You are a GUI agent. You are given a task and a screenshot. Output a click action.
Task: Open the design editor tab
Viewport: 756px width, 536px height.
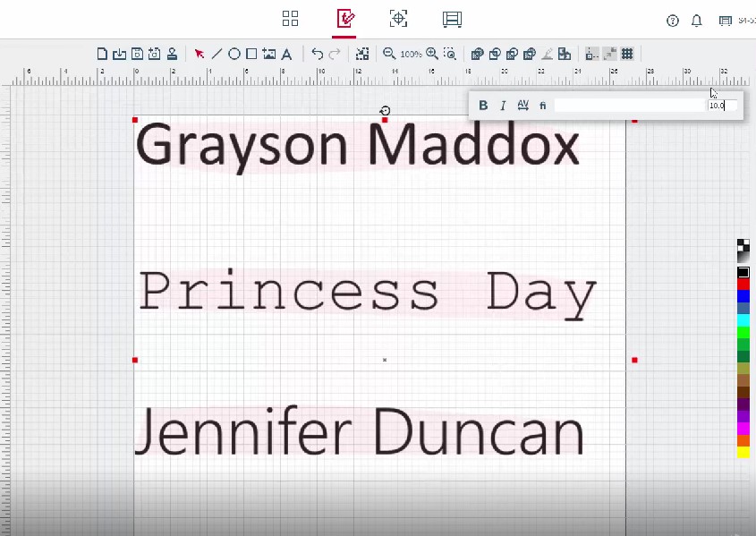point(344,19)
